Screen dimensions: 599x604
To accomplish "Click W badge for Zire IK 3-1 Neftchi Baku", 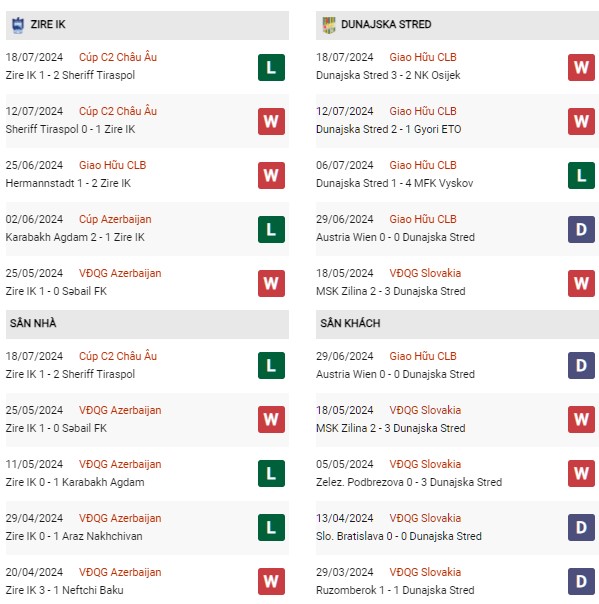I will point(271,581).
